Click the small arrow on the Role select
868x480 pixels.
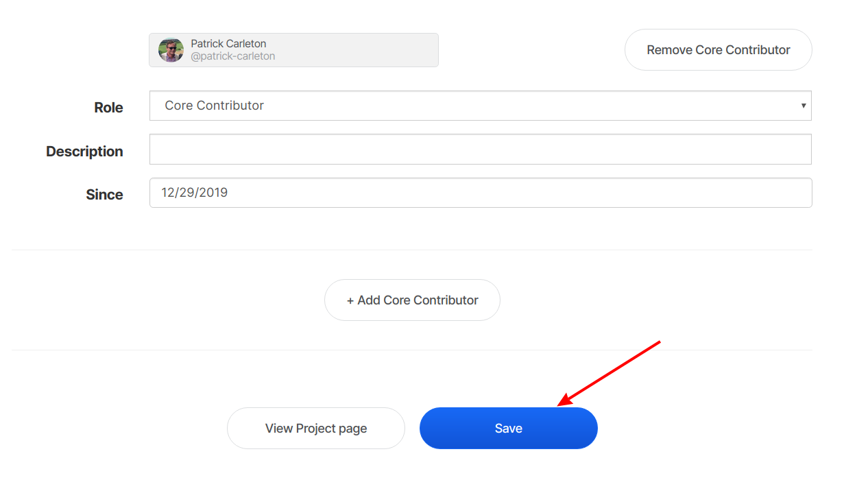[x=803, y=106]
